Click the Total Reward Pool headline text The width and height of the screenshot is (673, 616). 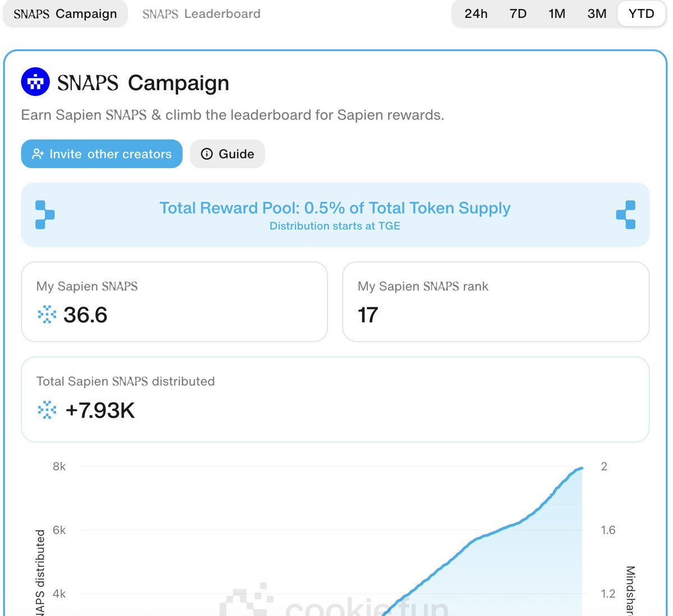(x=335, y=208)
